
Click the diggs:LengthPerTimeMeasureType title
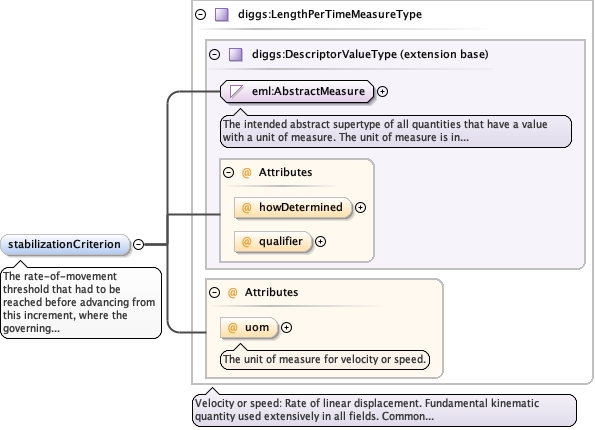point(330,14)
